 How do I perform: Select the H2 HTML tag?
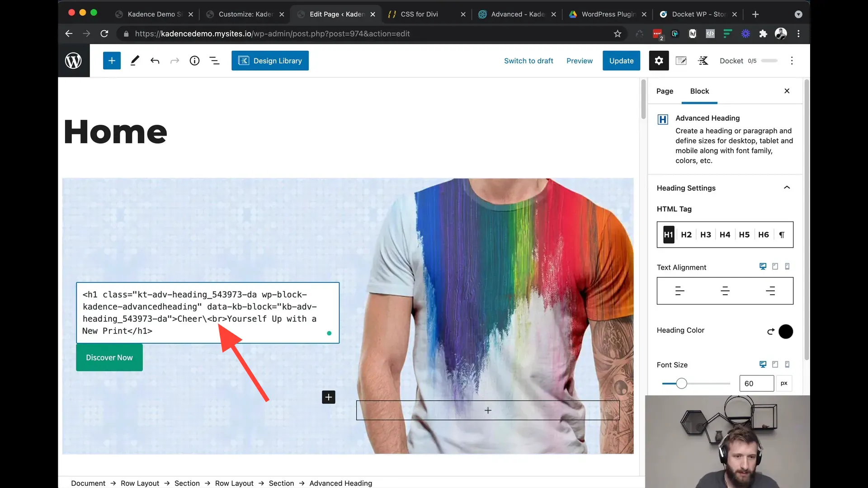point(686,235)
